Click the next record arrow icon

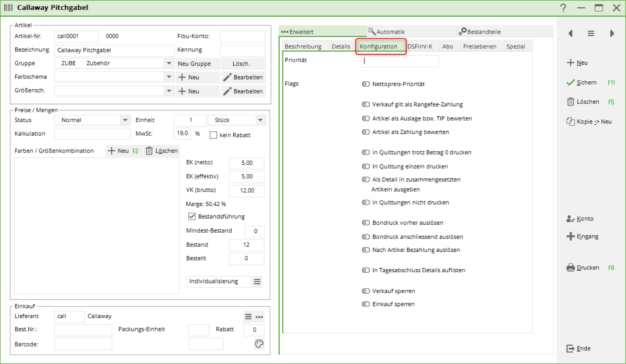click(x=612, y=33)
